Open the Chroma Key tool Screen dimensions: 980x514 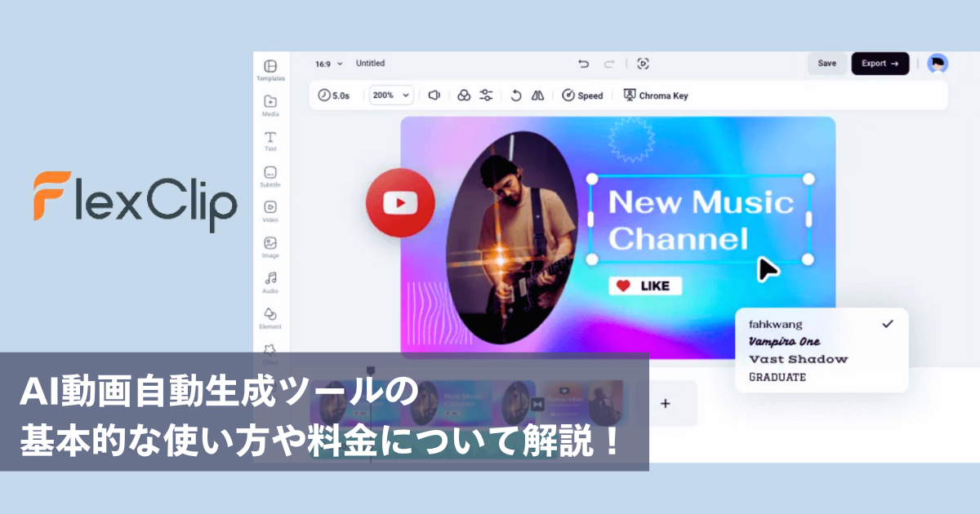tap(656, 95)
